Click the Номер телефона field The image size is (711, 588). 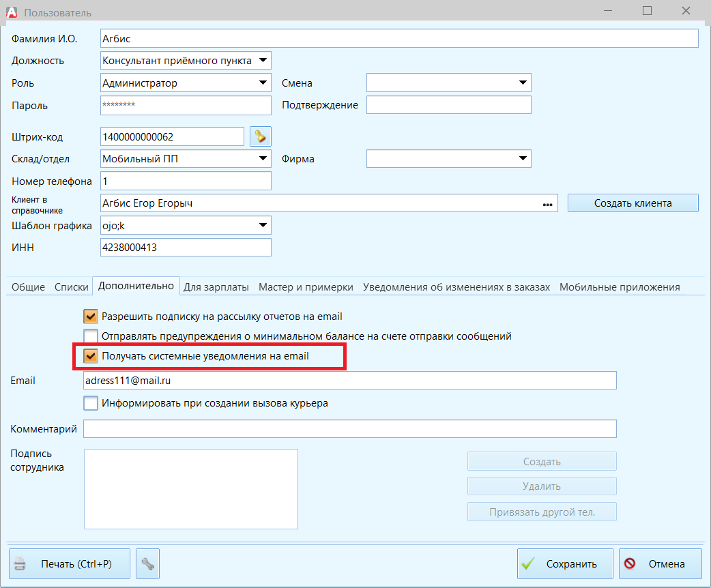click(186, 181)
